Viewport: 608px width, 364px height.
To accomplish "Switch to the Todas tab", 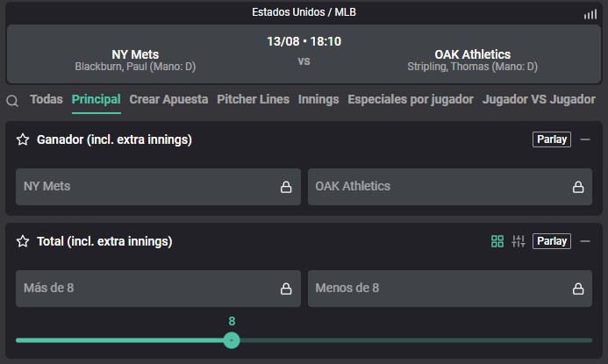I will pos(46,99).
